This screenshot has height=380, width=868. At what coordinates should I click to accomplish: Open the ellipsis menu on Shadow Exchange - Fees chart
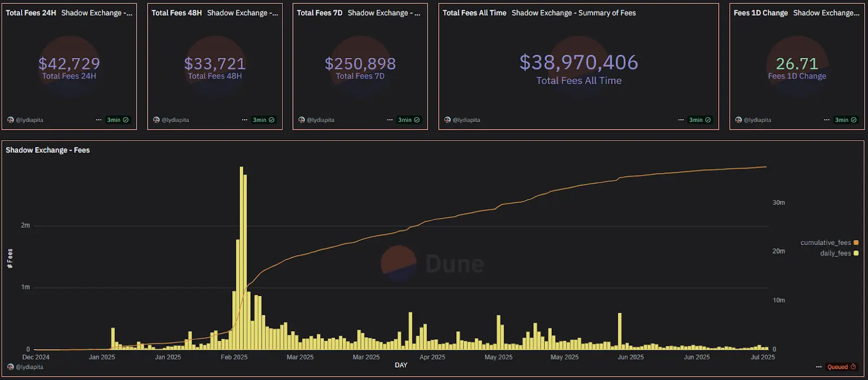pyautogui.click(x=819, y=367)
